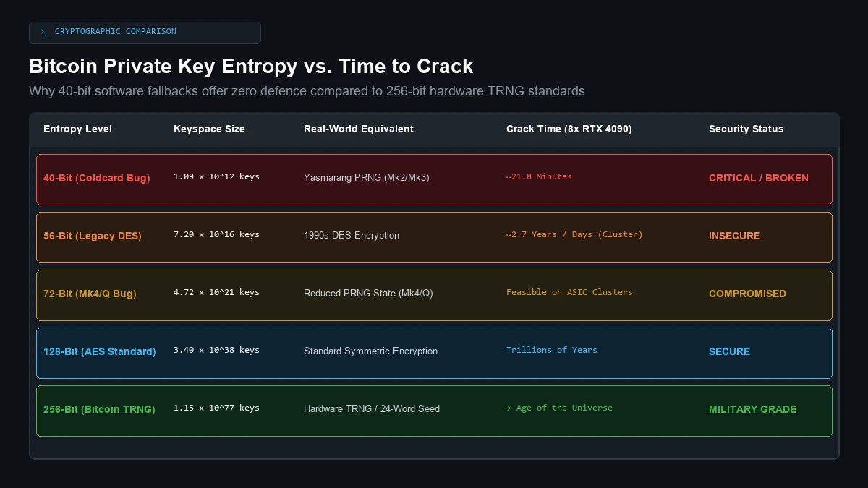The height and width of the screenshot is (488, 868).
Task: Click the CRITICAL / BROKEN status
Action: (x=759, y=178)
